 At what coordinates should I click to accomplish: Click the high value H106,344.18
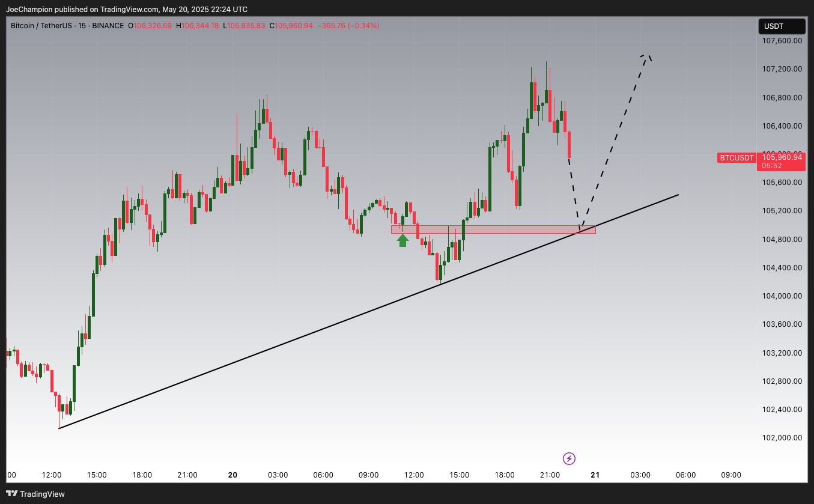(197, 26)
